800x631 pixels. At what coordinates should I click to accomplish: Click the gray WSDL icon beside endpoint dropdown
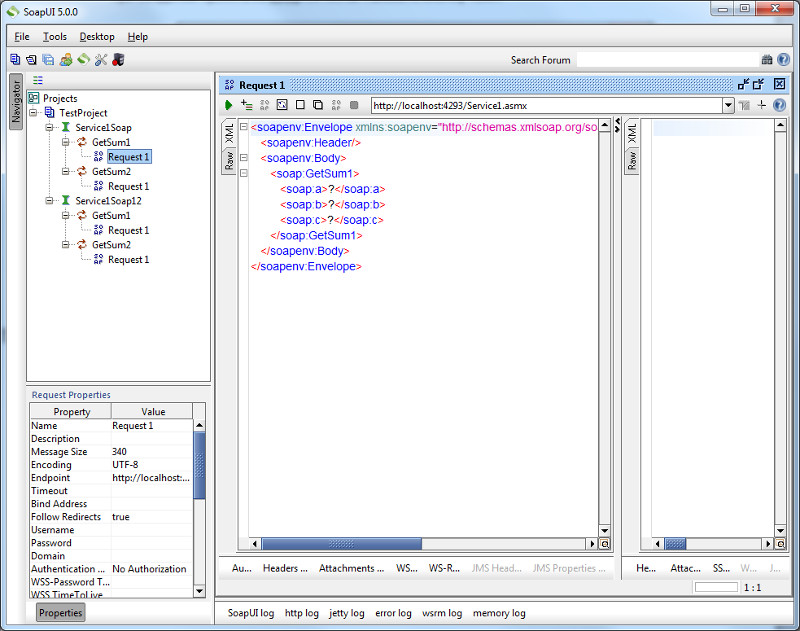tap(744, 106)
